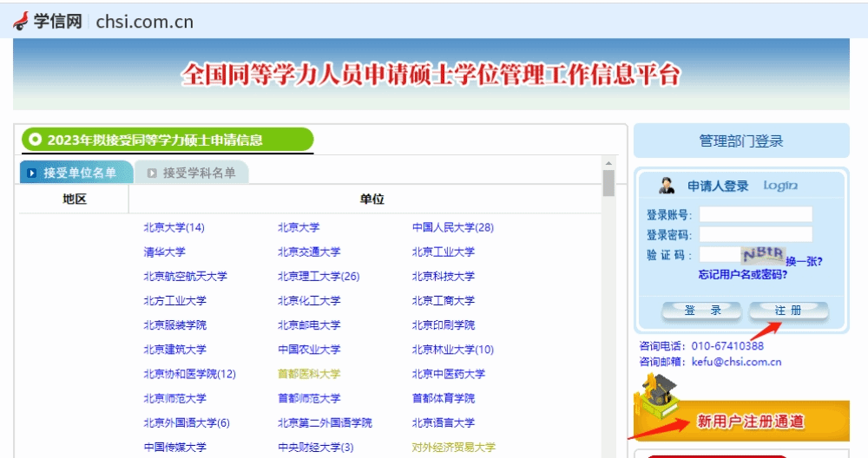Click the 登录账号 input field
Viewport: 868px width, 458px height.
pos(755,214)
